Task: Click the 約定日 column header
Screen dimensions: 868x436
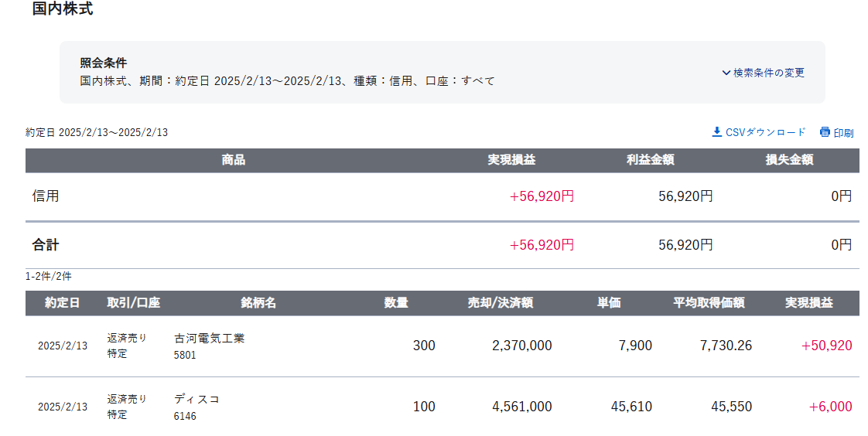Action: 62,303
